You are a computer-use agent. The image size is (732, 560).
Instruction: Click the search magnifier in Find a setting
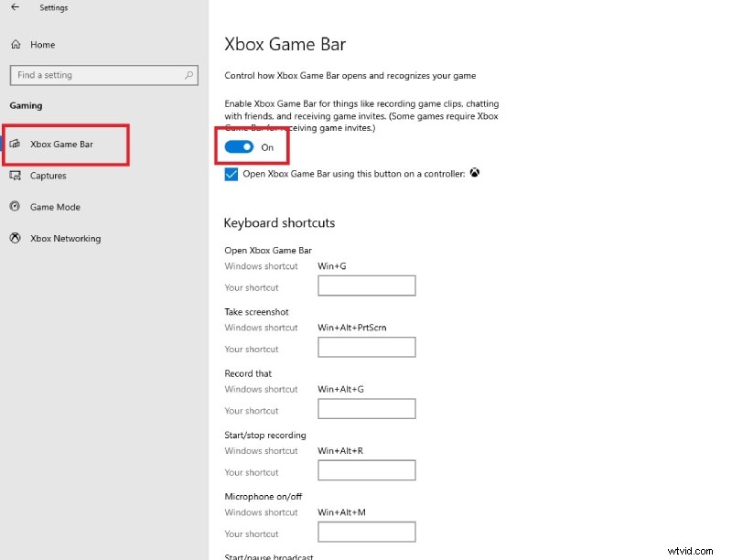[x=188, y=75]
